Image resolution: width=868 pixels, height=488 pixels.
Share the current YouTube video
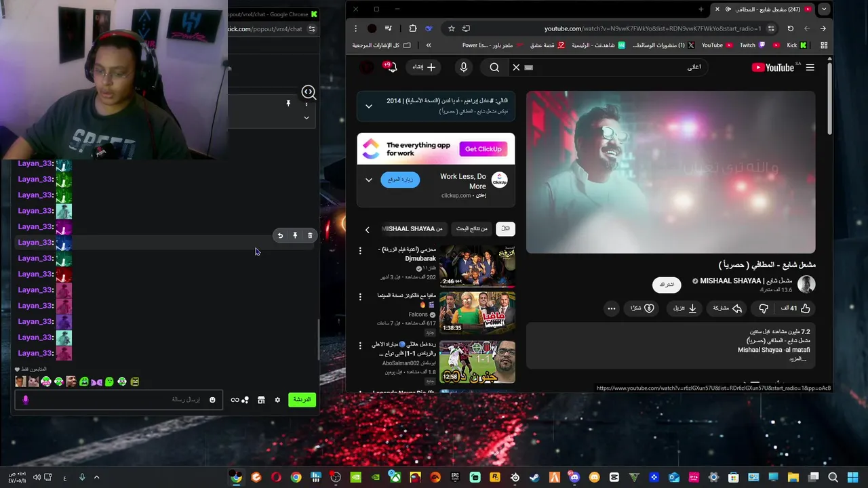728,308
